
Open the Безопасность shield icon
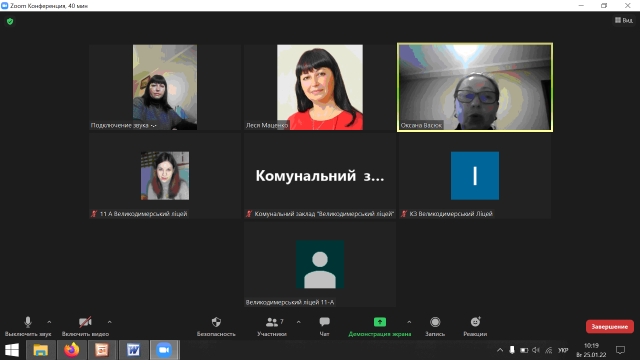216,322
